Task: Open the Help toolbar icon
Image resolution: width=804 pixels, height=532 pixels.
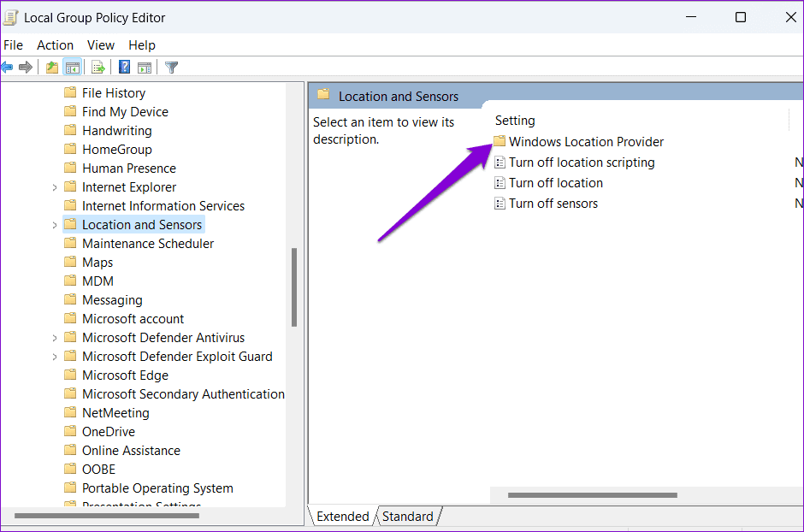Action: click(x=124, y=67)
